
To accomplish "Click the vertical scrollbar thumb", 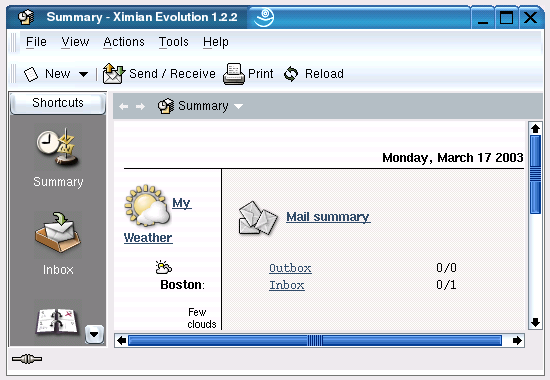I will (x=535, y=174).
